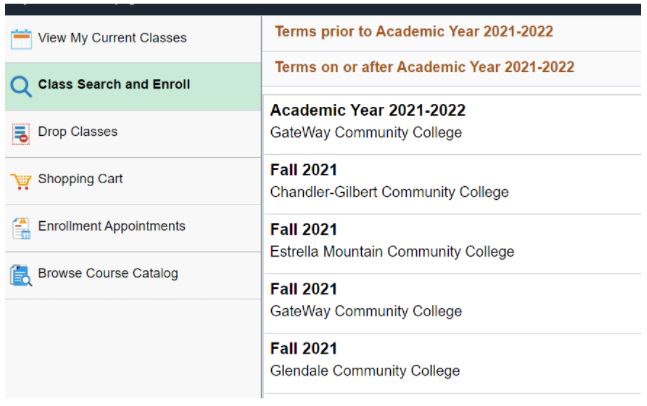
Task: Select Class Search and Enroll label
Action: [x=114, y=84]
